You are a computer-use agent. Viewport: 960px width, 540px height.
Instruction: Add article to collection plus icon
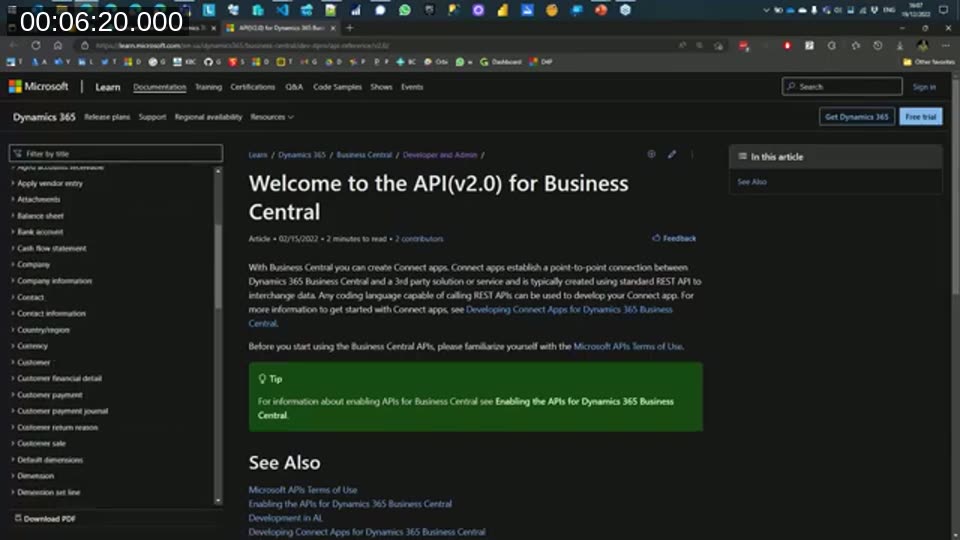(651, 154)
